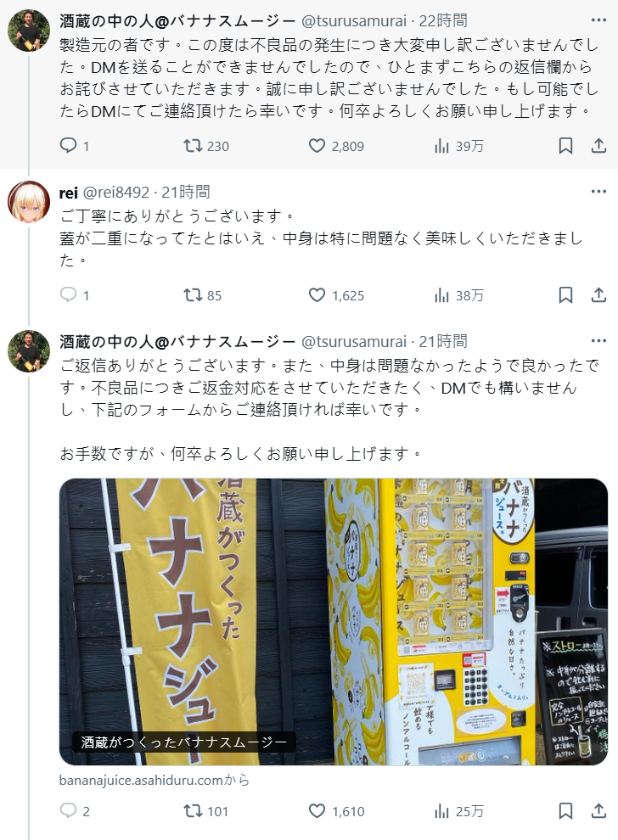This screenshot has width=618, height=840.
Task: Open reply on first tweet with 1 reply
Action: click(74, 146)
